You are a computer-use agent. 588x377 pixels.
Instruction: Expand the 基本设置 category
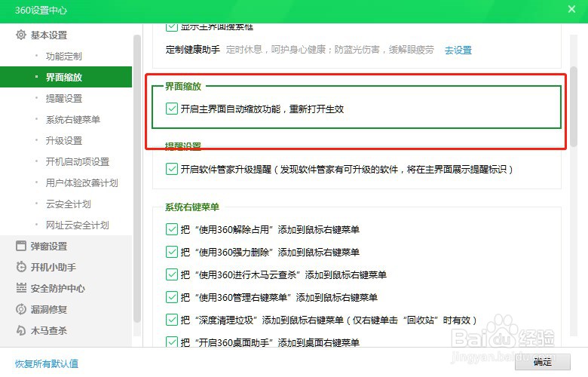[49, 35]
